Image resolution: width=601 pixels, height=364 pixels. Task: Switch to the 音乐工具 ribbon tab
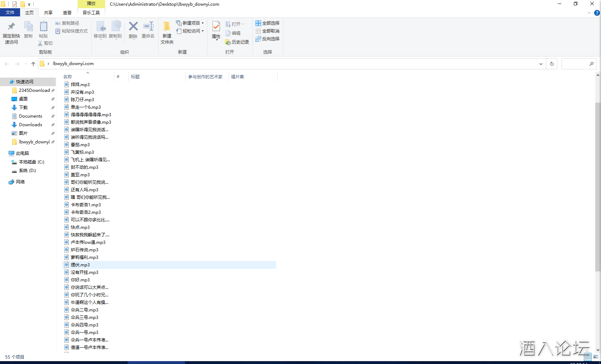pos(91,13)
